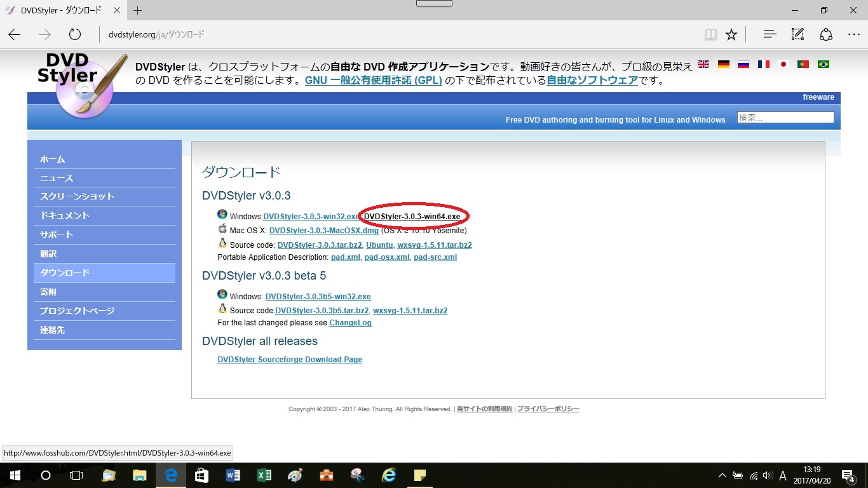This screenshot has width=868, height=488.
Task: Click the DVDStyler disc logo
Action: pos(83,86)
